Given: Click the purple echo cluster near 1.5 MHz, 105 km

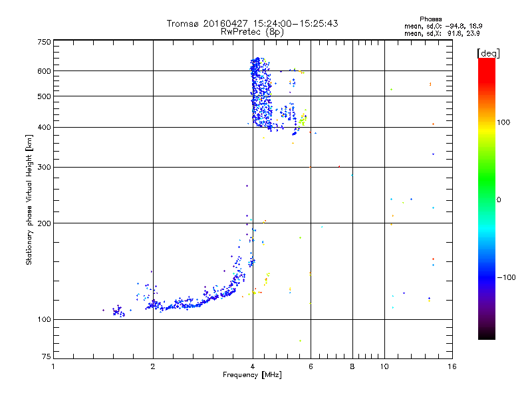Looking at the screenshot, I should [118, 311].
